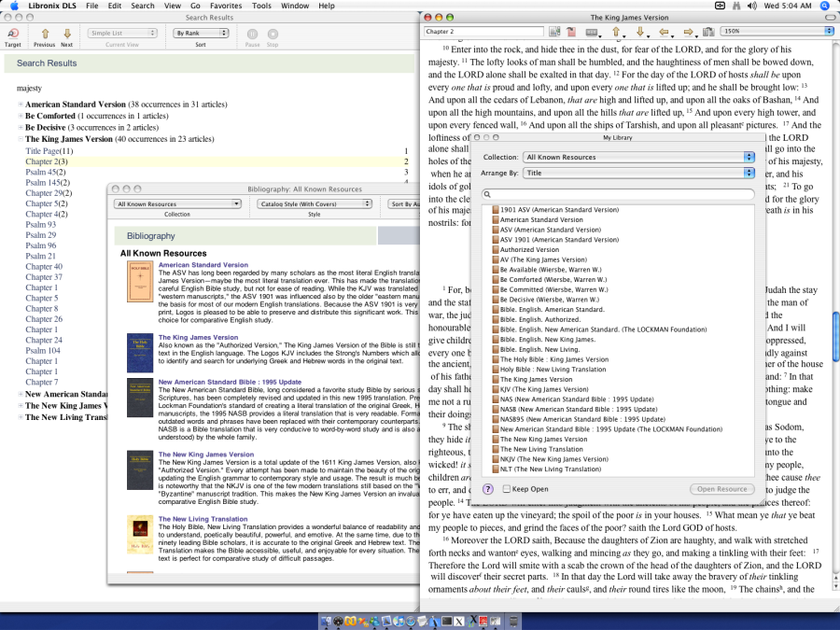840x630 pixels.
Task: Click the down arrow in KJV toolbar
Action: pos(639,32)
